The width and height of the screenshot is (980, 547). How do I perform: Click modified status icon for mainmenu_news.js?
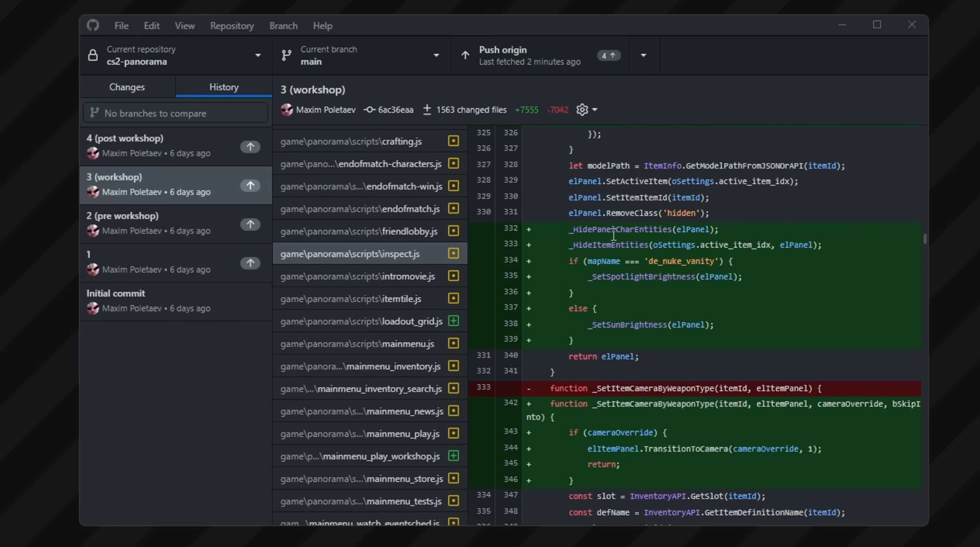(453, 411)
